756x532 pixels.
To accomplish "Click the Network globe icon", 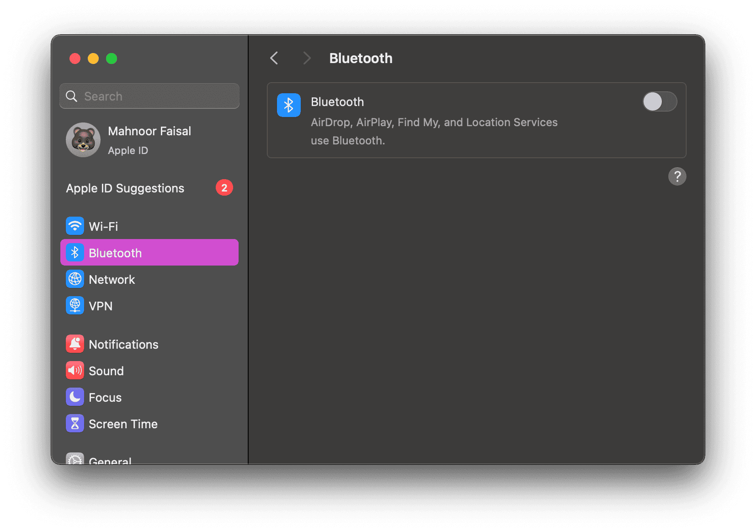I will point(75,279).
